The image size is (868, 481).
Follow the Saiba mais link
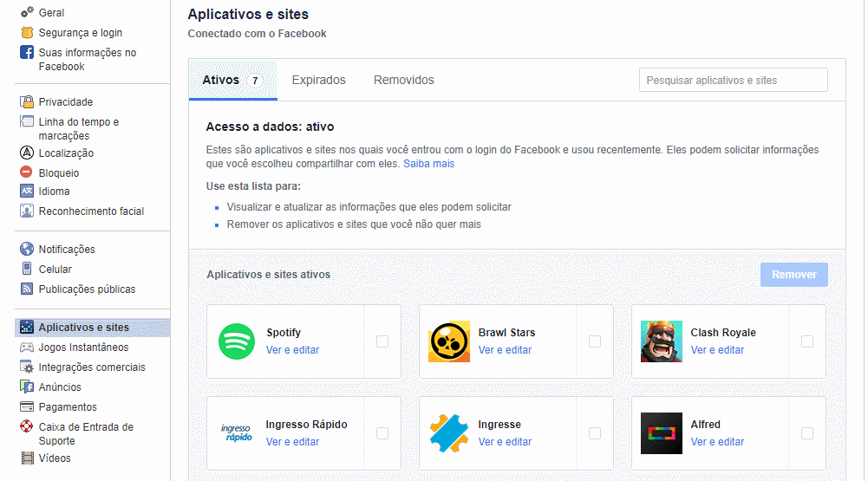click(428, 164)
